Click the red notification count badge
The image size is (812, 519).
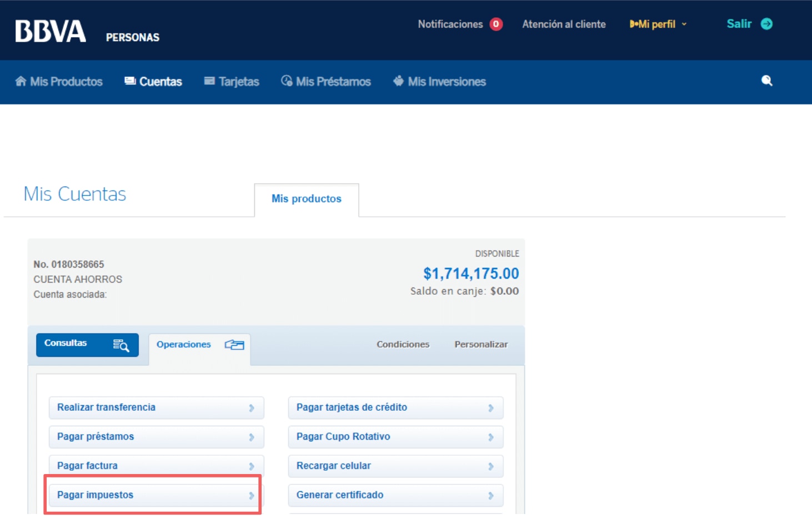click(x=496, y=24)
